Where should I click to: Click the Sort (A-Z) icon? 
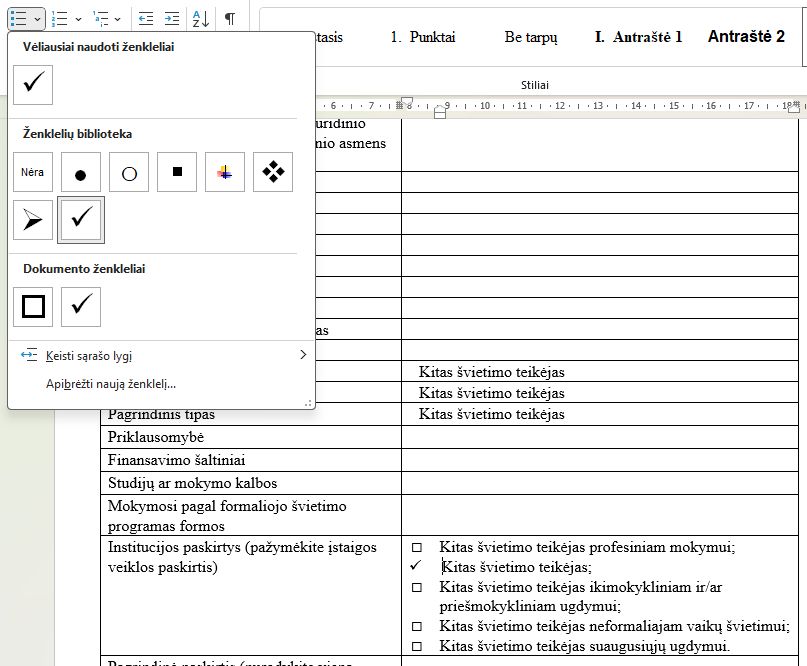click(x=200, y=19)
